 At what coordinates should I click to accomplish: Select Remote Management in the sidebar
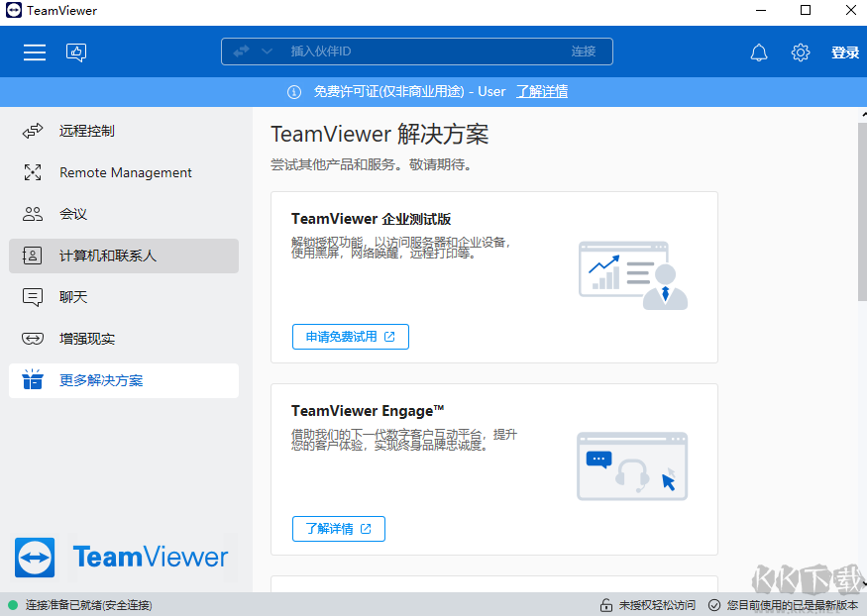(124, 172)
